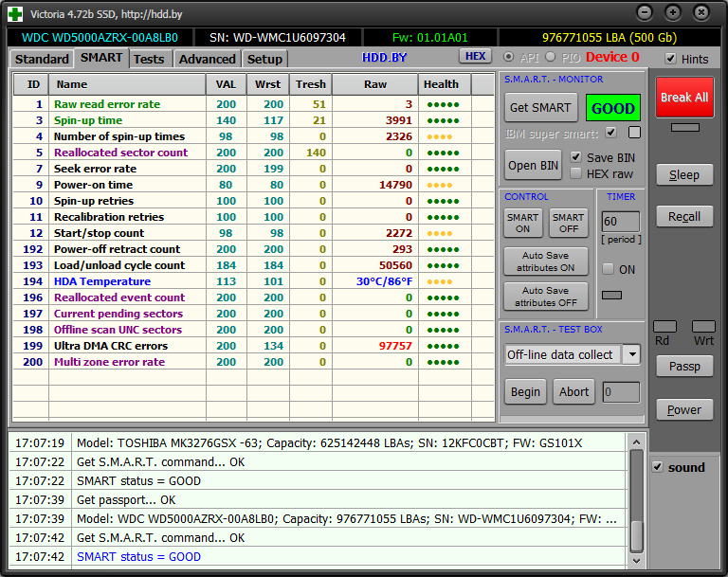The height and width of the screenshot is (577, 728).
Task: Click the Abort test button
Action: pyautogui.click(x=573, y=392)
